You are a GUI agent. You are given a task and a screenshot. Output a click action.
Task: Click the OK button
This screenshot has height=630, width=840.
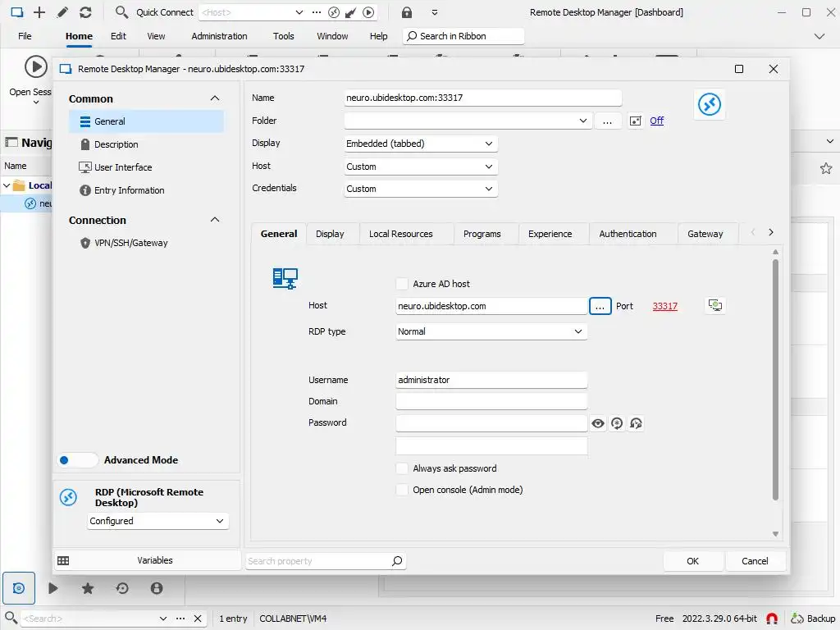[x=692, y=561]
